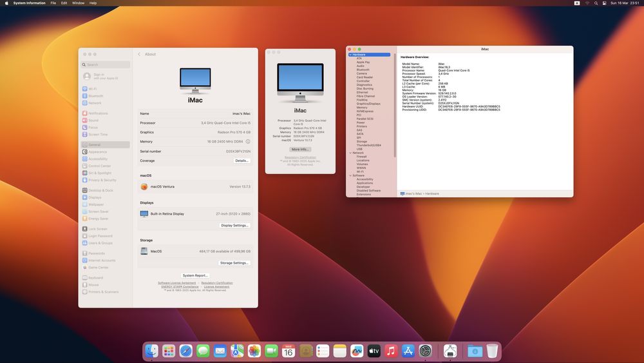Select Notifications in System Settings sidebar
644x363 pixels.
pos(105,113)
